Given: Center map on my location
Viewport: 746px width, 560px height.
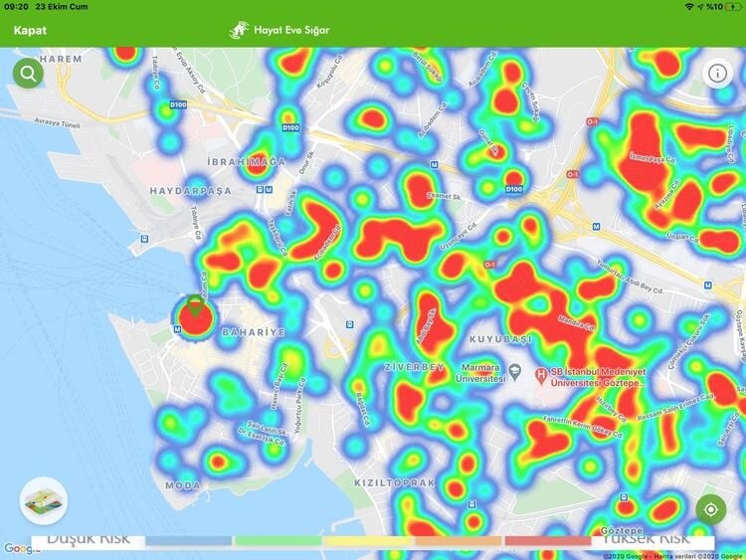Looking at the screenshot, I should coord(711,509).
